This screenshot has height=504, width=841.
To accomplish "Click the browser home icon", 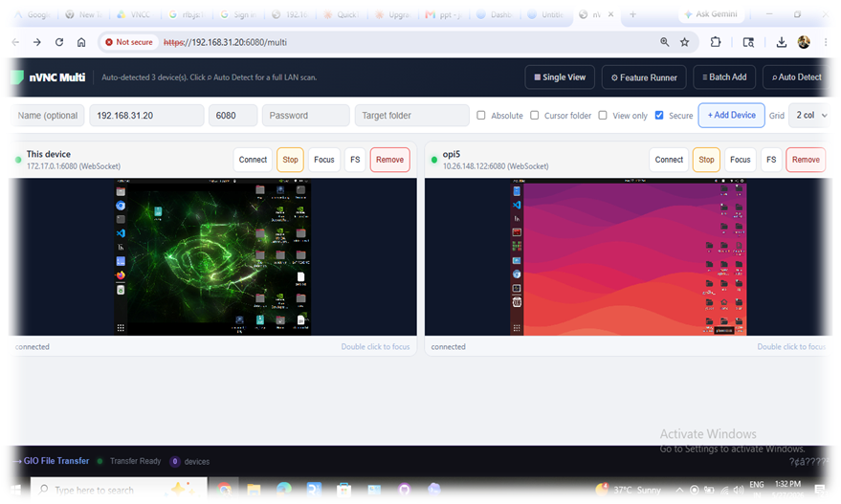I will point(81,42).
